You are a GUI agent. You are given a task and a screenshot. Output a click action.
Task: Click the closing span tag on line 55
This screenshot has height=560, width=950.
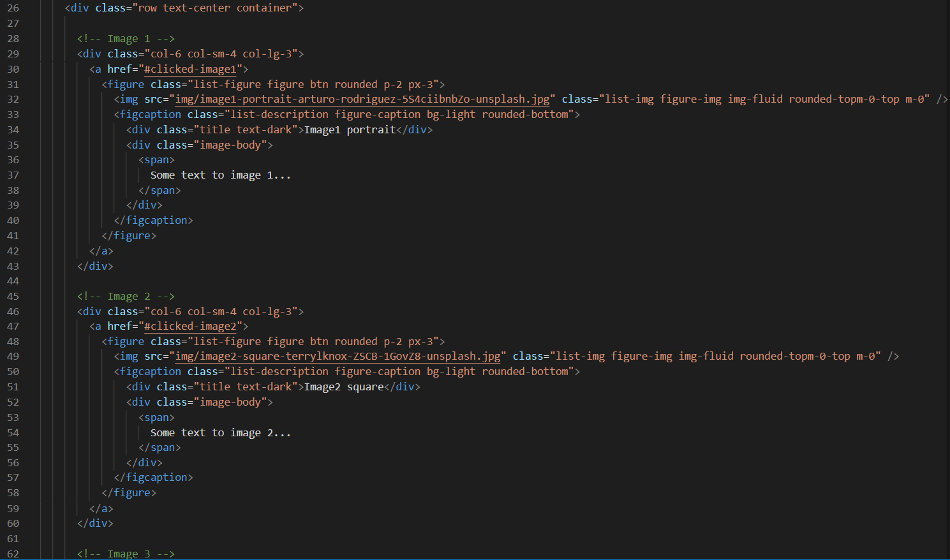(x=160, y=447)
